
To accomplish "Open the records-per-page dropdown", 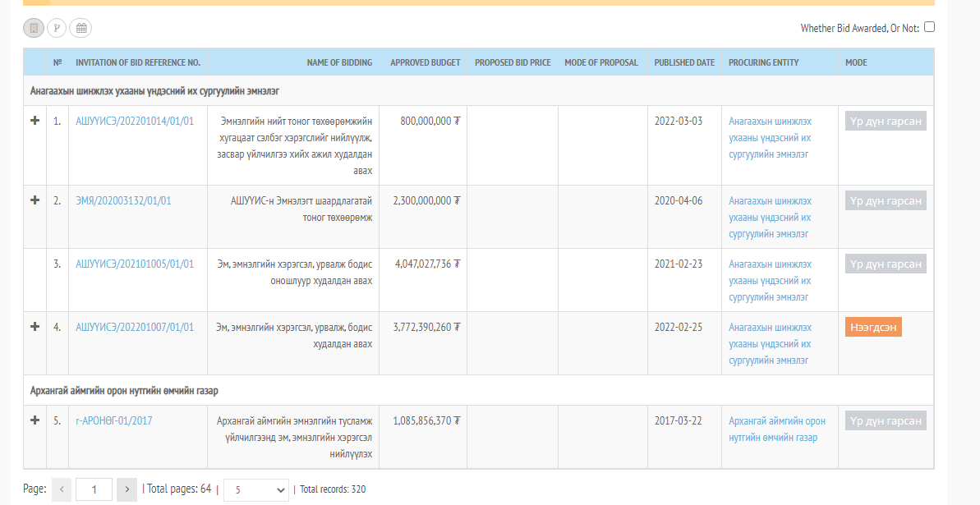I will click(x=256, y=489).
